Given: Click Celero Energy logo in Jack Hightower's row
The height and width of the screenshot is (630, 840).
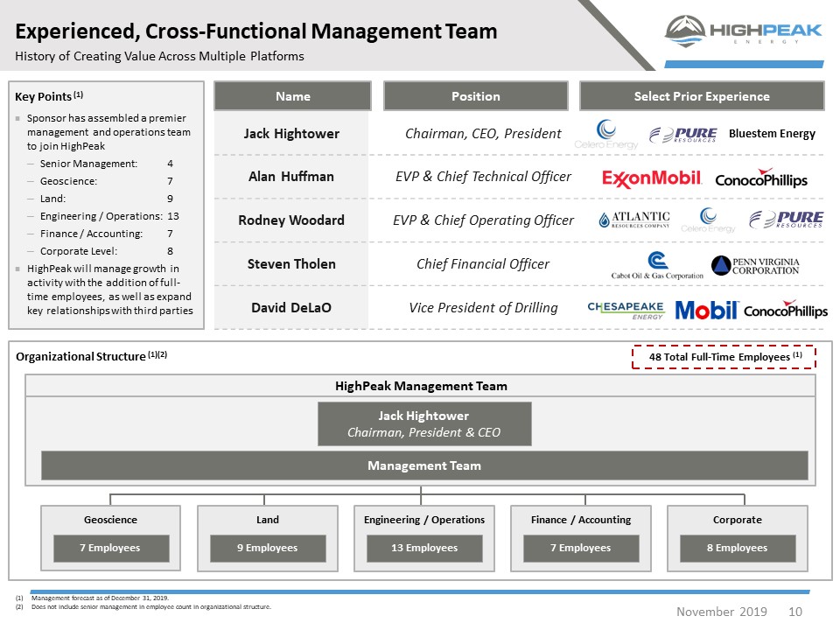Looking at the screenshot, I should [x=605, y=134].
